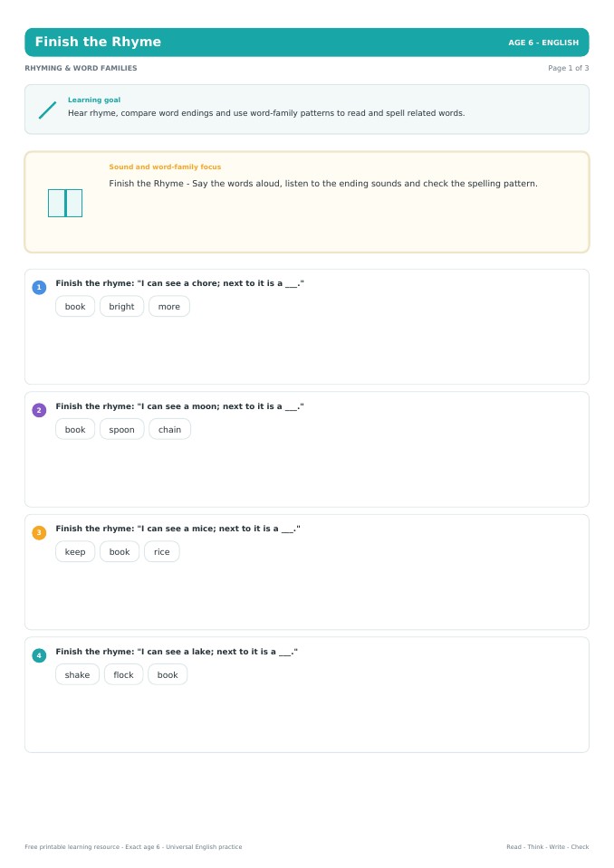Choose 'flock' in question 4
Screen dimensions: 614x868
pyautogui.click(x=123, y=675)
